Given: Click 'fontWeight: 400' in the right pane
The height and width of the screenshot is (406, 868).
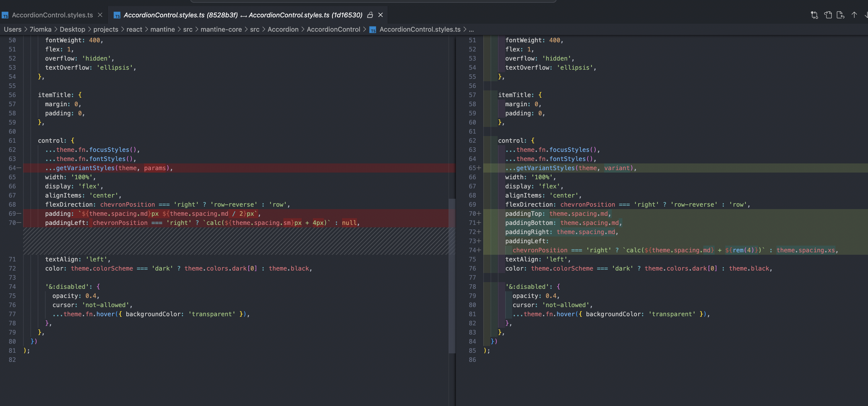Looking at the screenshot, I should (532, 40).
